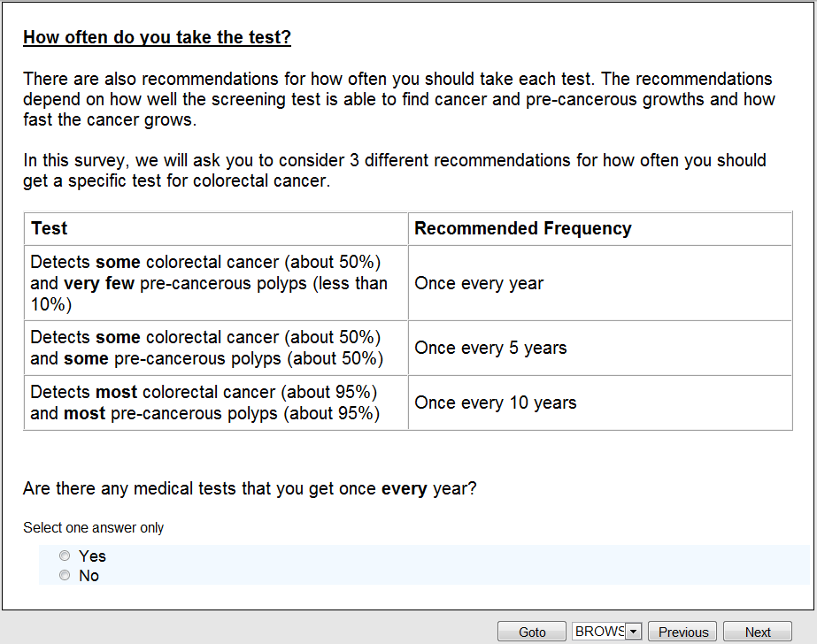Click the 'Once every 10 years' cell
817x644 pixels.
[495, 402]
